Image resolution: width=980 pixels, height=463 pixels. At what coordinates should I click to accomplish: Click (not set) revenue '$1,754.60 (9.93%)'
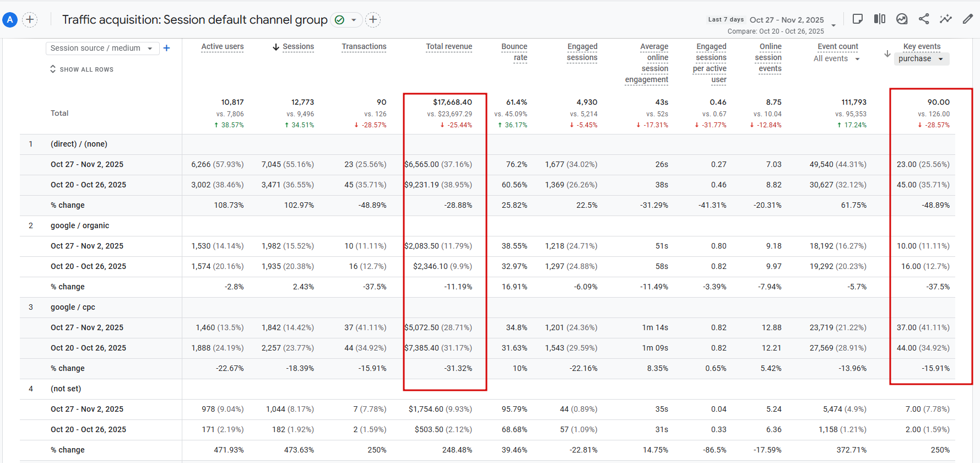(440, 410)
